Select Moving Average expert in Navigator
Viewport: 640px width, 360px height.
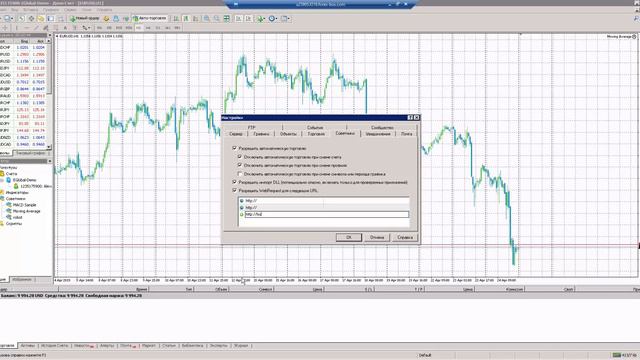(x=27, y=211)
